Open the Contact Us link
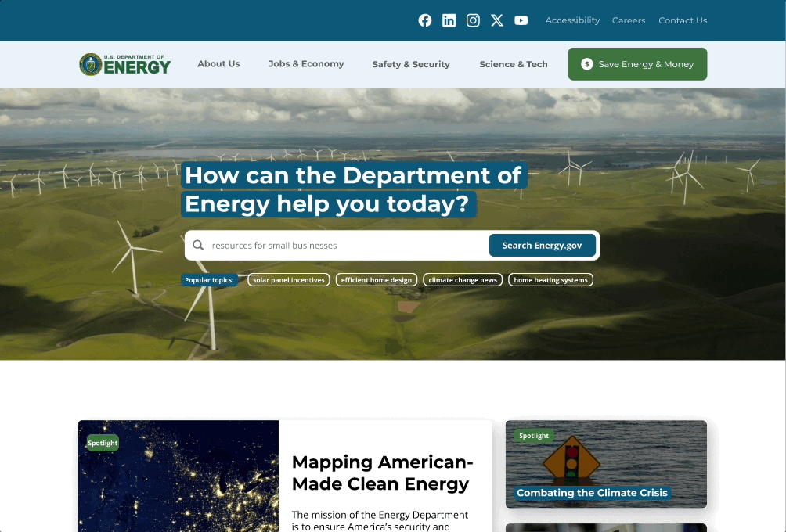Viewport: 786px width, 532px height. [x=683, y=20]
